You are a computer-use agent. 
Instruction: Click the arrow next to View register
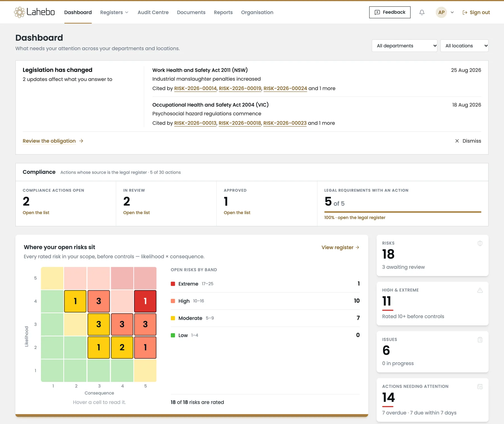[357, 247]
